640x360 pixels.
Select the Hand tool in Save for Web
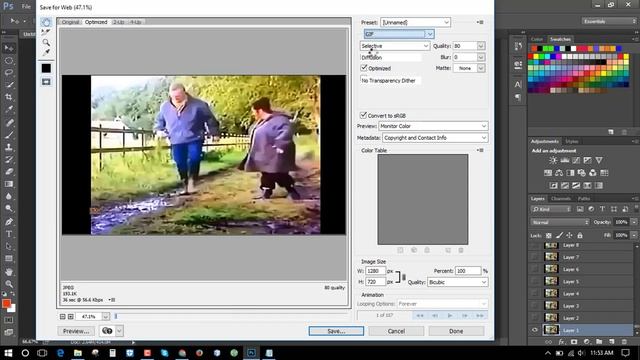tap(46, 22)
